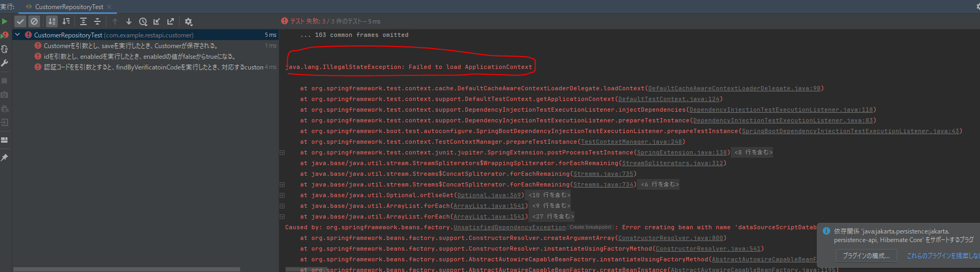Open DefaultTestContext.java:124 link

[669, 99]
